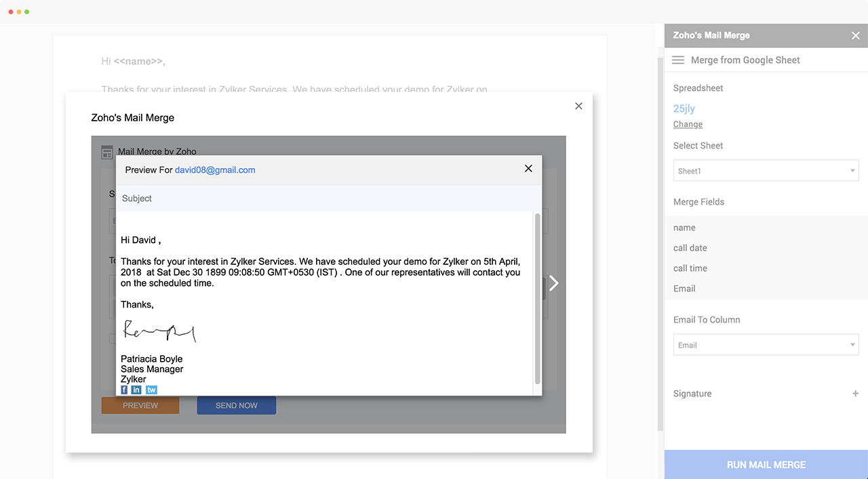Click the preview popup vertical scrollbar
The height and width of the screenshot is (479, 868).
coord(538,298)
